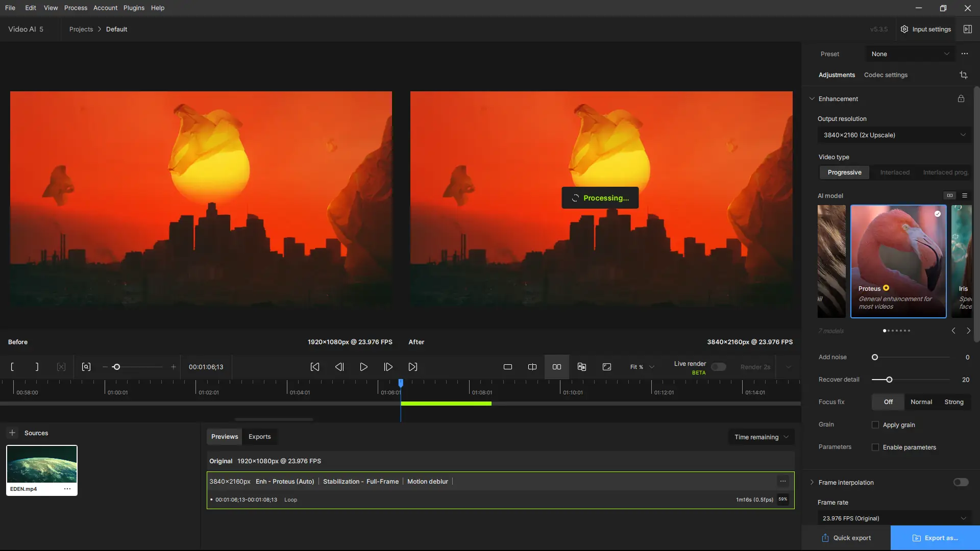
Task: Open the Process menu
Action: 76,8
